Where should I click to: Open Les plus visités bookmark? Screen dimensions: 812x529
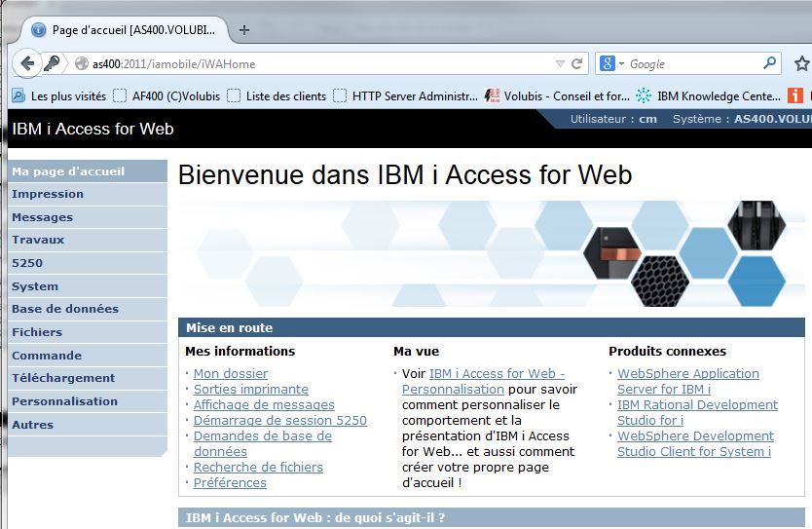pyautogui.click(x=59, y=95)
